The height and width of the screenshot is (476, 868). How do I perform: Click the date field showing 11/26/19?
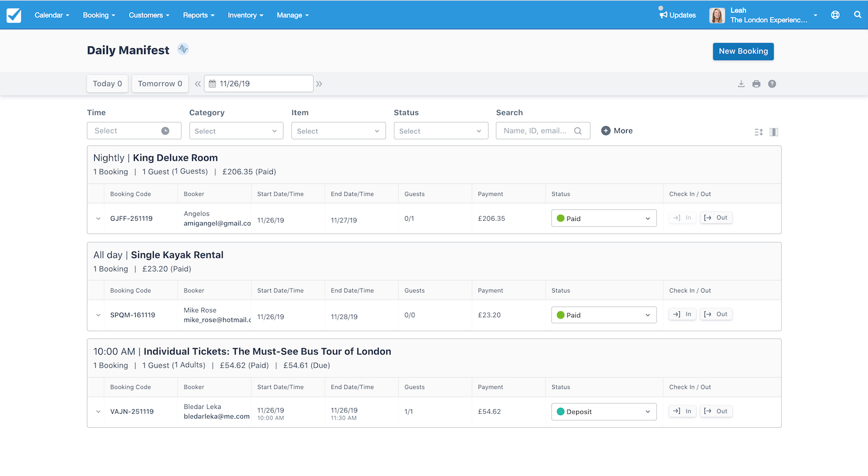[259, 84]
